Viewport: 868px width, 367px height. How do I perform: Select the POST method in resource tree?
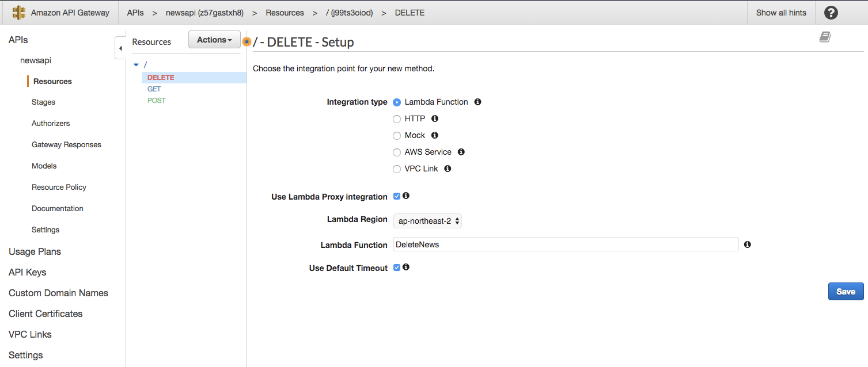[x=156, y=101]
